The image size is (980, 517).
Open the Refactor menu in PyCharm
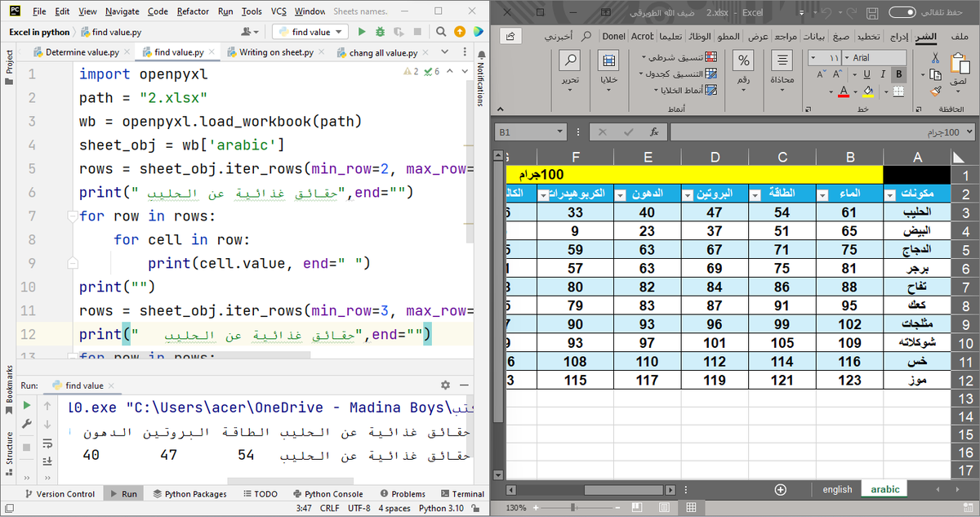(x=193, y=11)
